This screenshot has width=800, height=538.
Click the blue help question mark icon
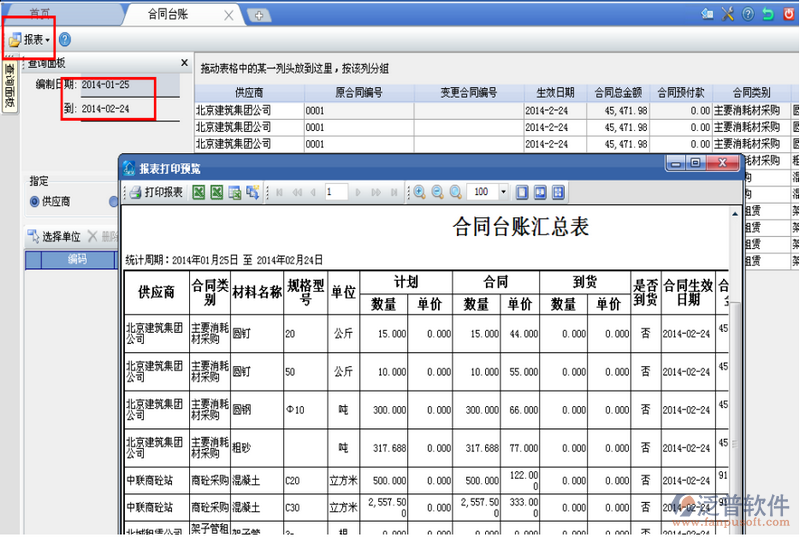point(65,40)
